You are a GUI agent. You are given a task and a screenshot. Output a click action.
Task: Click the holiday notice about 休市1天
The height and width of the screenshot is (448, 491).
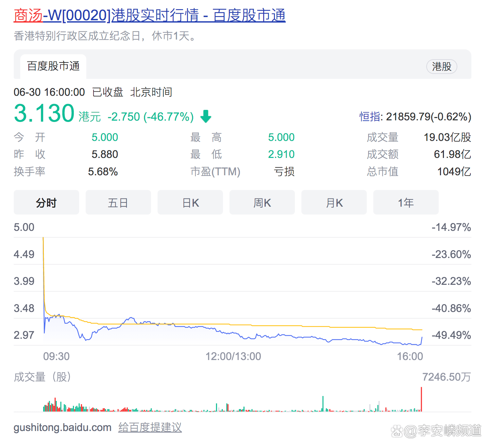(x=105, y=36)
